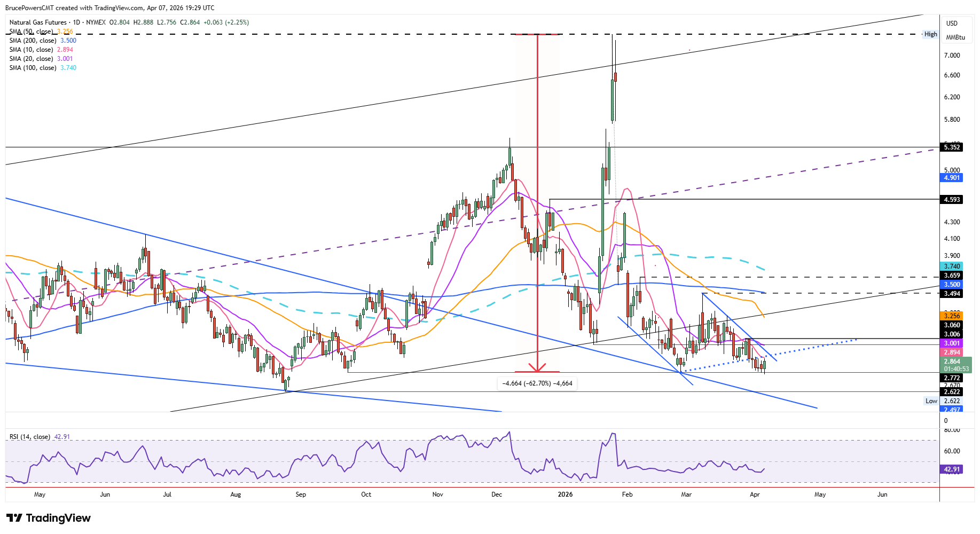
Task: Select the SMA (10, close) legend entry
Action: 41,50
